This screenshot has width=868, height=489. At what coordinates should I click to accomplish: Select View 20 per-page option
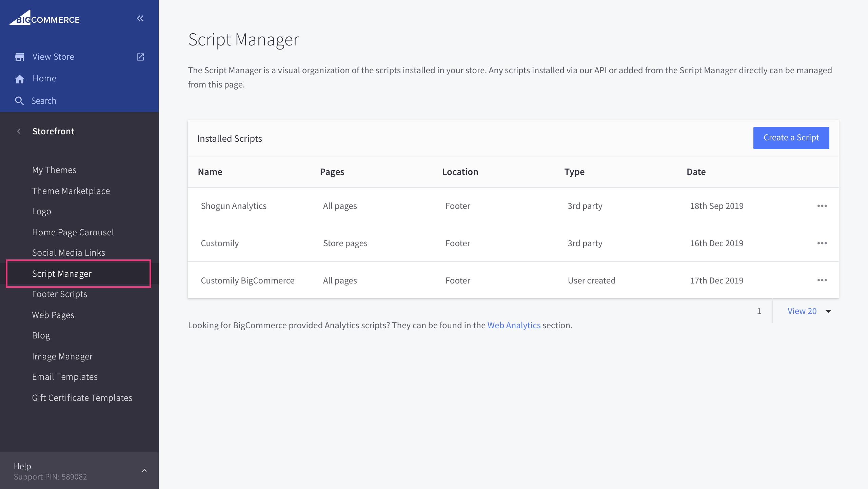click(x=802, y=311)
